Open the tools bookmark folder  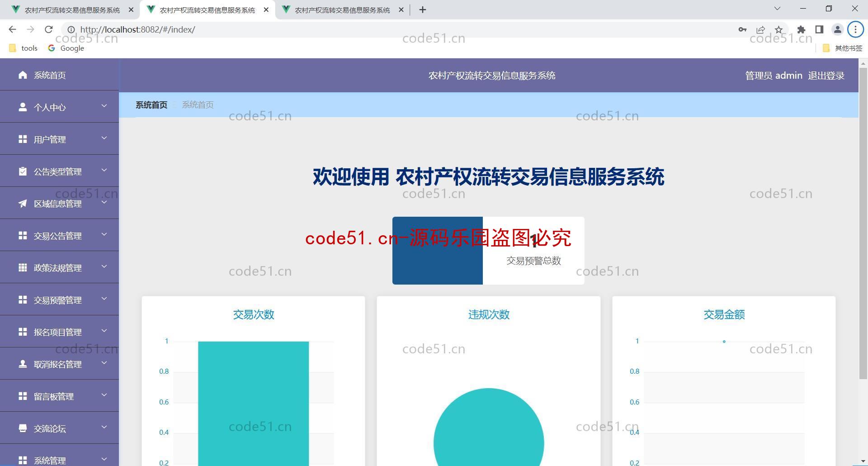tap(24, 48)
